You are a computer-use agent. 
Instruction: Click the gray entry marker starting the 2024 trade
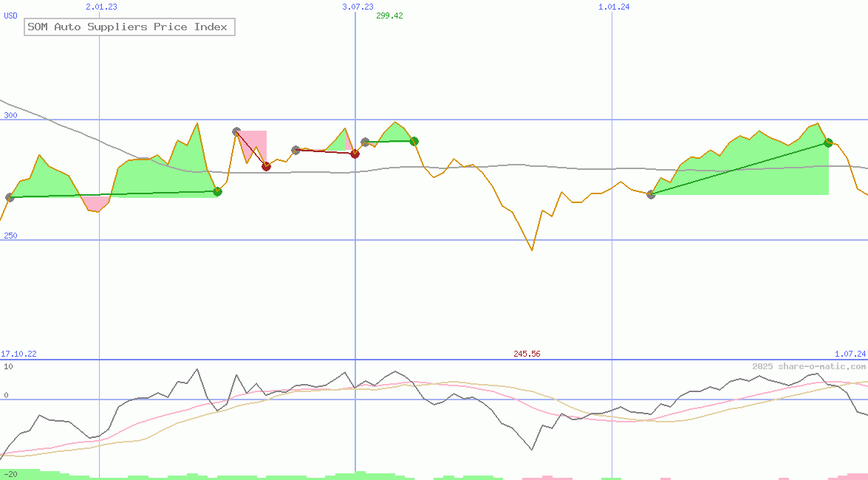coord(651,194)
